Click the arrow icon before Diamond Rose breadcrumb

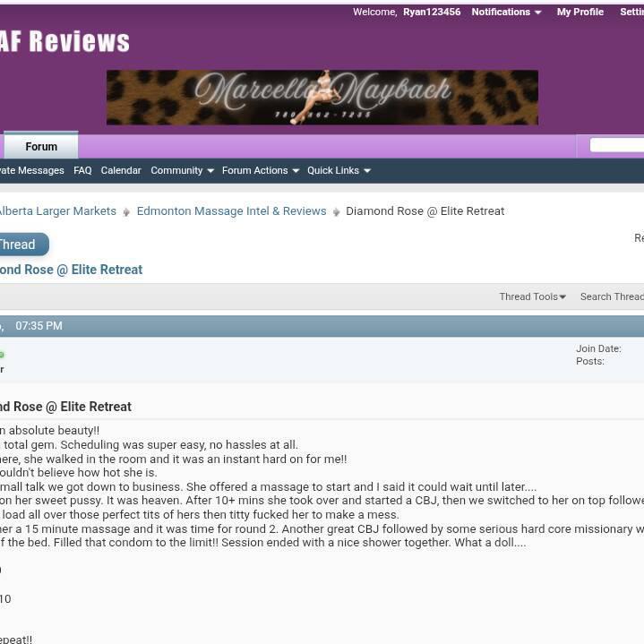(336, 212)
